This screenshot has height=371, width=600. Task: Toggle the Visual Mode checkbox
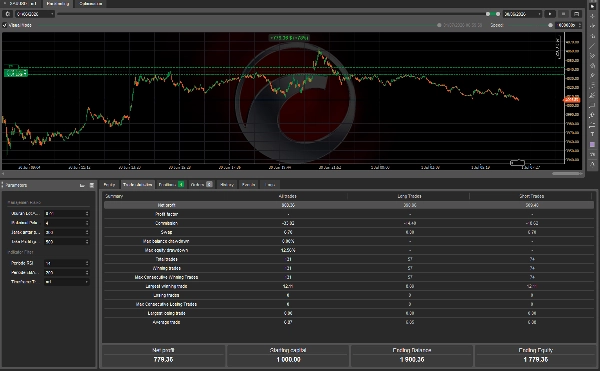click(5, 25)
